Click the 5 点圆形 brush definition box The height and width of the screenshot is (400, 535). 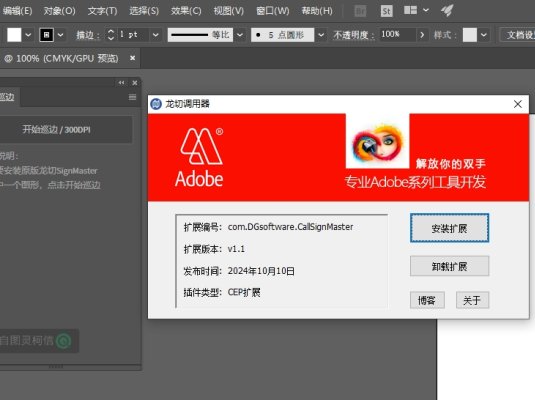(x=283, y=35)
